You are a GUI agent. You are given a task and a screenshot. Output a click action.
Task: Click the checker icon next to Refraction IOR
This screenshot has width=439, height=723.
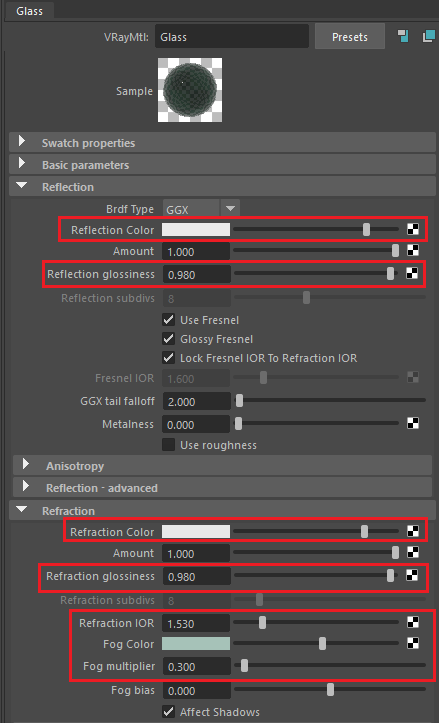[x=413, y=622]
